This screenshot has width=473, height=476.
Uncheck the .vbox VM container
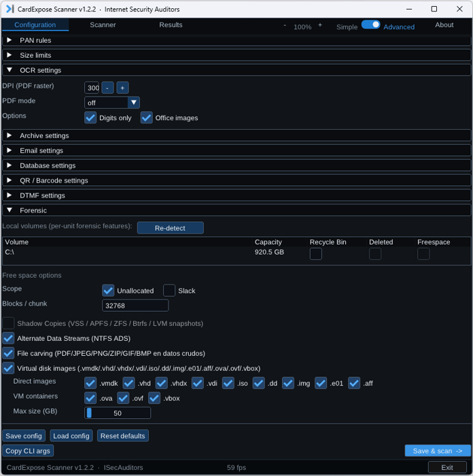tap(154, 398)
